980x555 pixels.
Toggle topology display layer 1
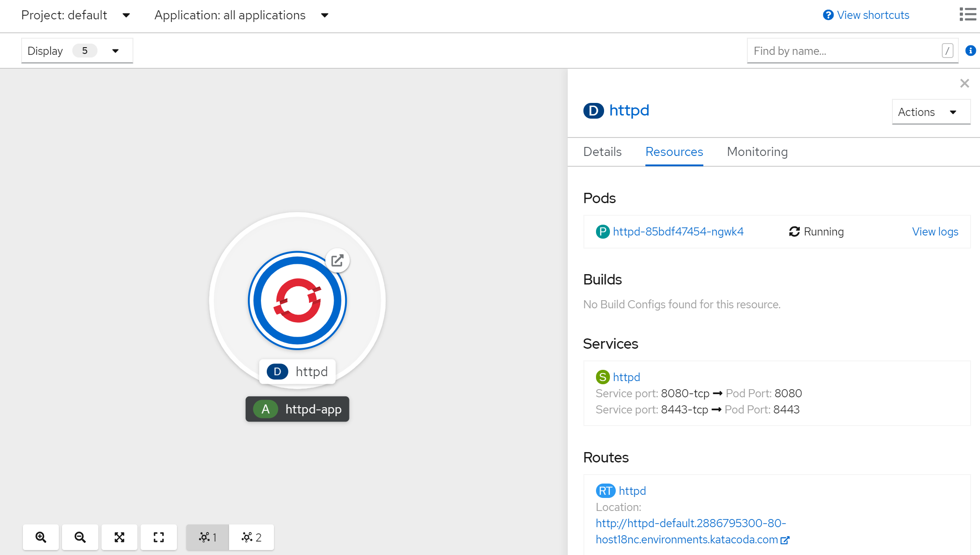coord(207,537)
